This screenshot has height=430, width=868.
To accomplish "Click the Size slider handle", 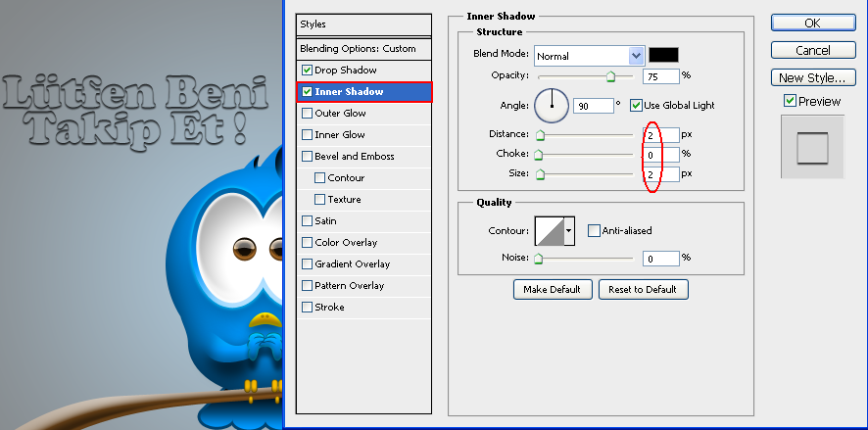I will coord(540,175).
